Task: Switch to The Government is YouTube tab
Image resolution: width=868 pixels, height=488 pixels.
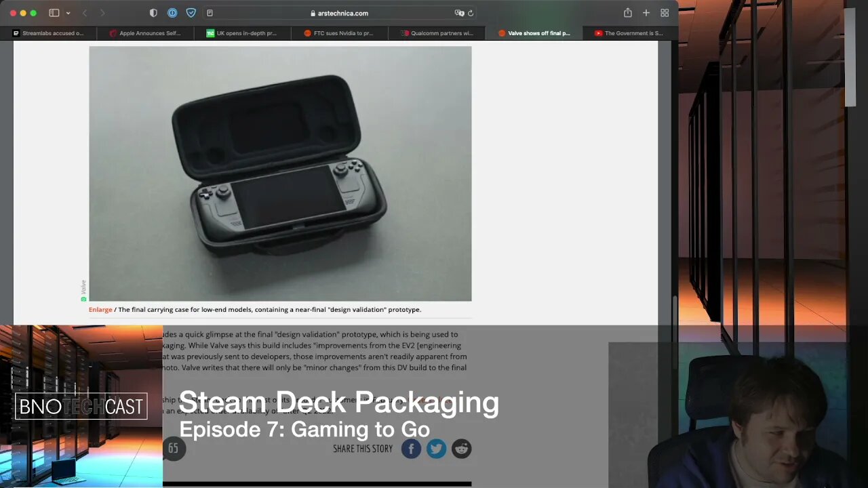Action: (x=630, y=33)
